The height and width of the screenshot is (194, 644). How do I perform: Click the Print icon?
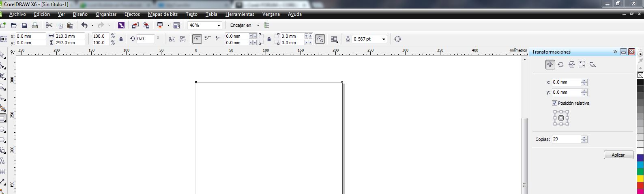pos(35,26)
